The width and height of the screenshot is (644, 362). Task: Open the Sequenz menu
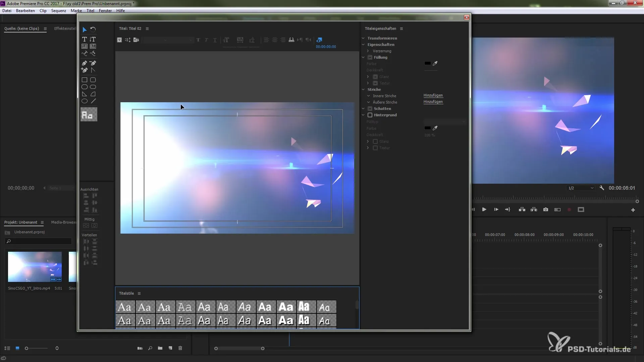(59, 11)
